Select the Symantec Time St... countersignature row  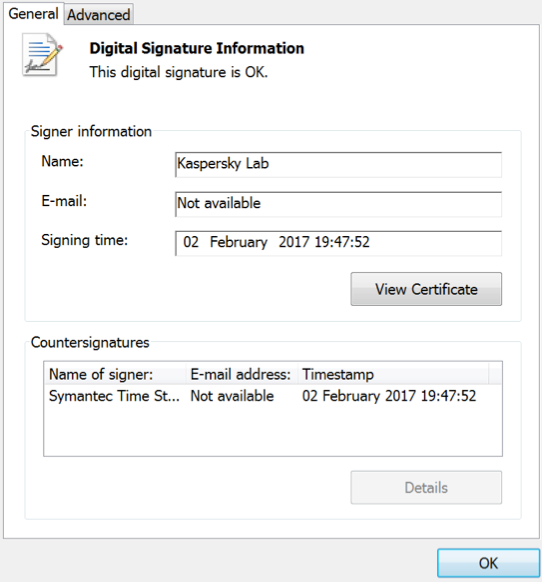point(273,396)
